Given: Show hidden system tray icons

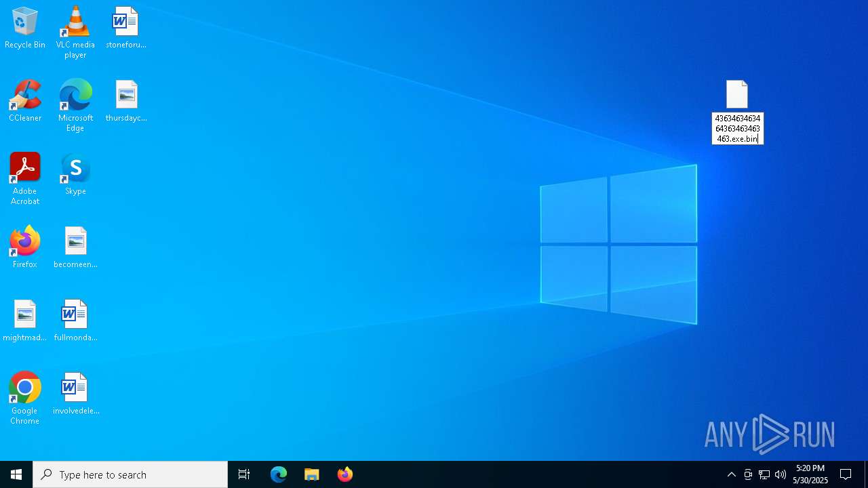Looking at the screenshot, I should click(x=732, y=474).
